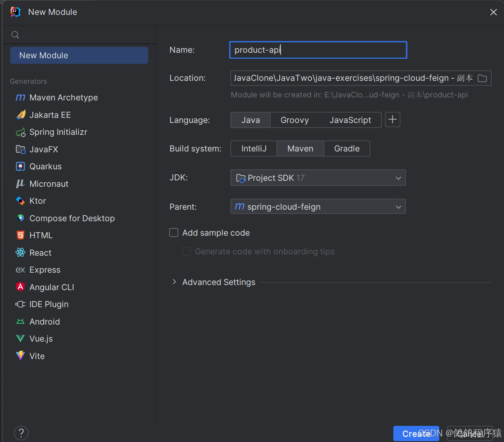Click the Vue.js logo icon

pyautogui.click(x=20, y=339)
